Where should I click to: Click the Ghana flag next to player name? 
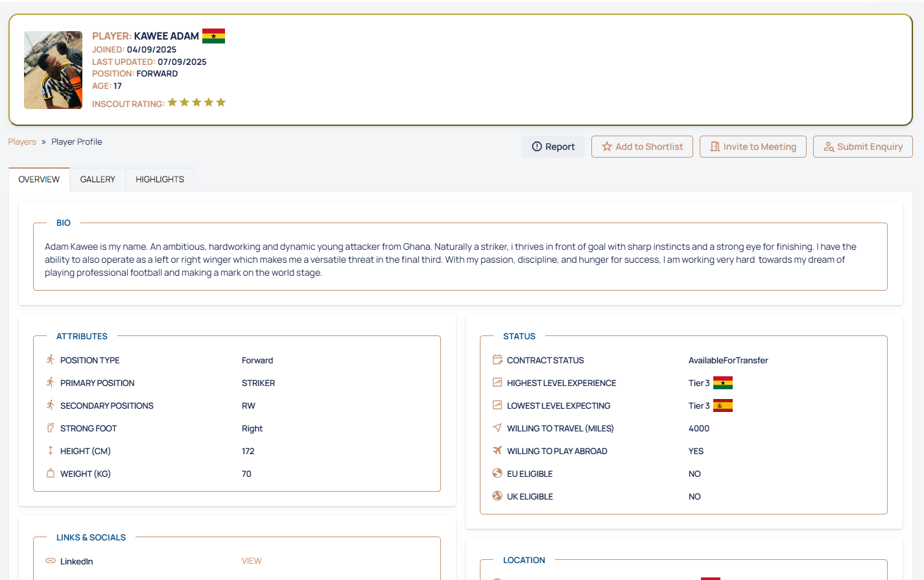[x=213, y=36]
